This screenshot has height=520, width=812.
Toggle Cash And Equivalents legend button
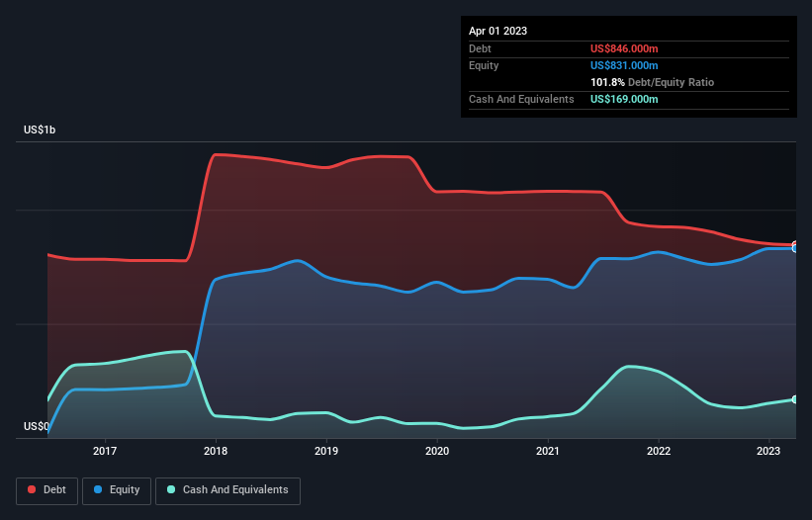pyautogui.click(x=227, y=490)
